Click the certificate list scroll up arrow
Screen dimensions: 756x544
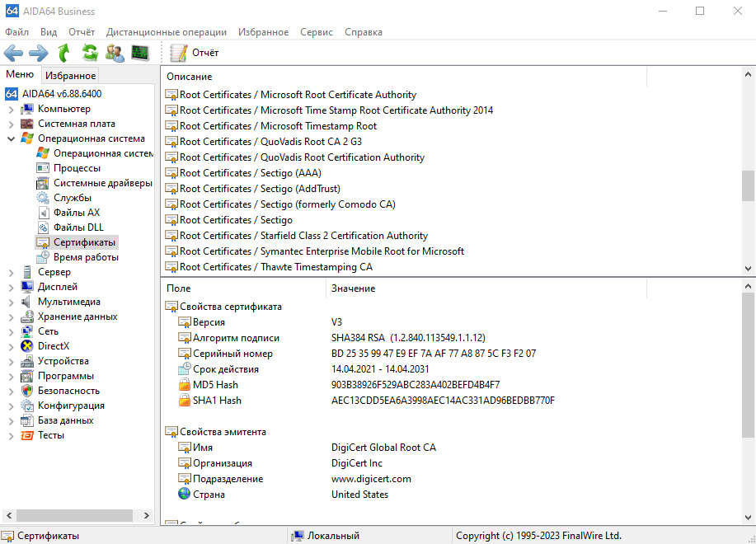(748, 75)
